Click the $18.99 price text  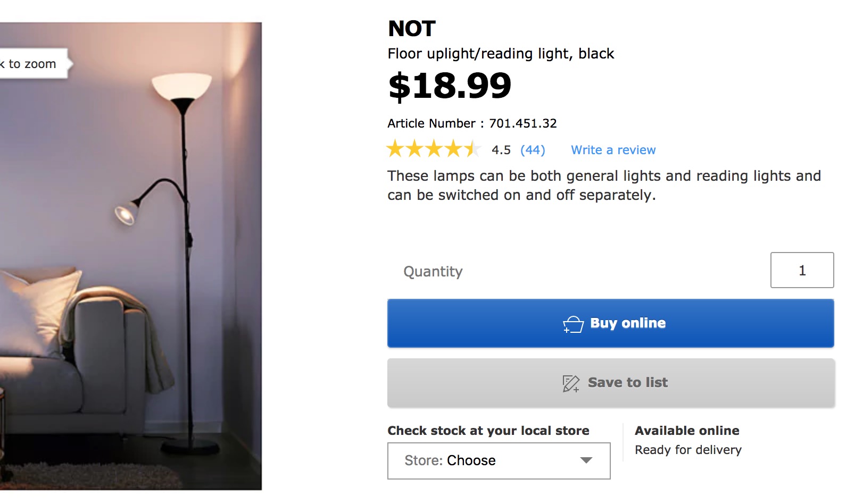pyautogui.click(x=450, y=86)
